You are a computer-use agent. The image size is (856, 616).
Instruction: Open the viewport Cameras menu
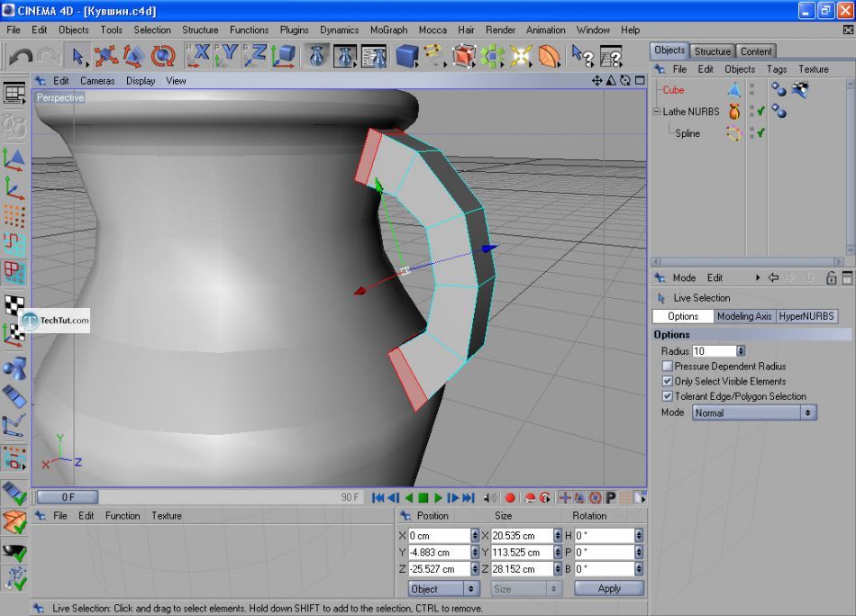tap(97, 81)
